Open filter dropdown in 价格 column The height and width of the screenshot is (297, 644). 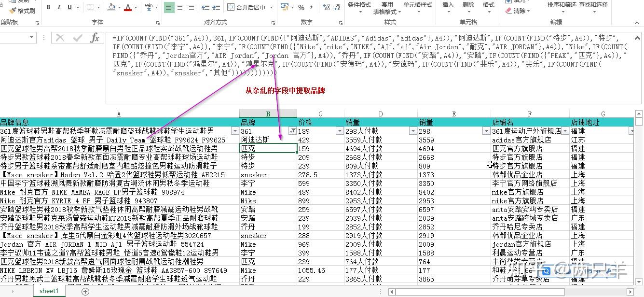tap(340, 131)
